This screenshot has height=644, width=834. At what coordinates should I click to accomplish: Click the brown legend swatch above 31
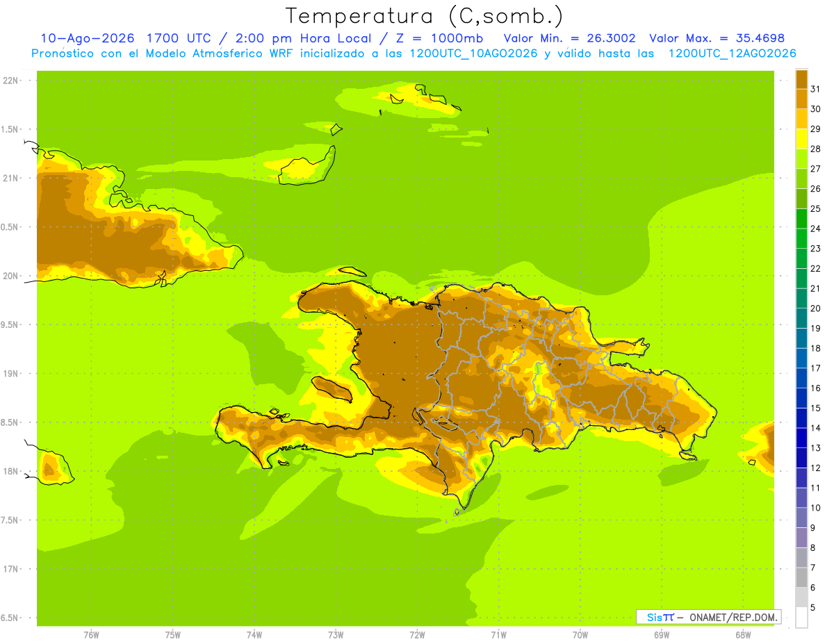(801, 79)
